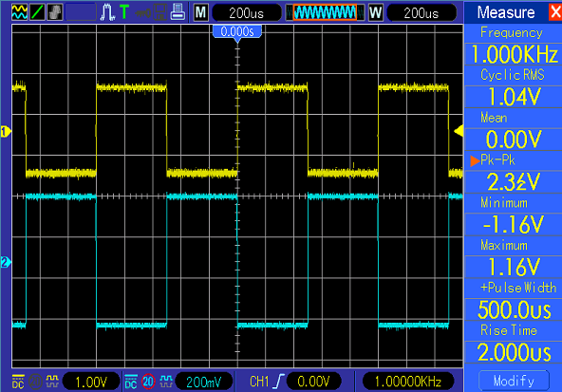
Task: Click the gray persistence display icon
Action: [x=55, y=12]
